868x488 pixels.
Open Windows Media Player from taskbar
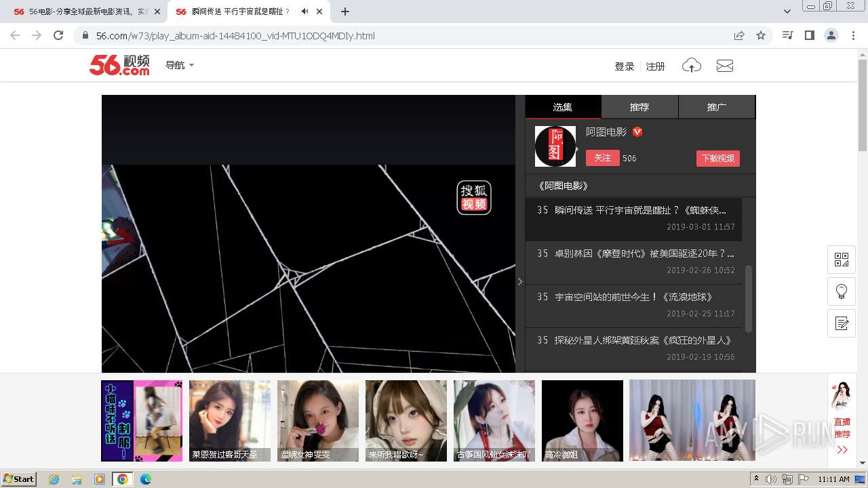(100, 479)
